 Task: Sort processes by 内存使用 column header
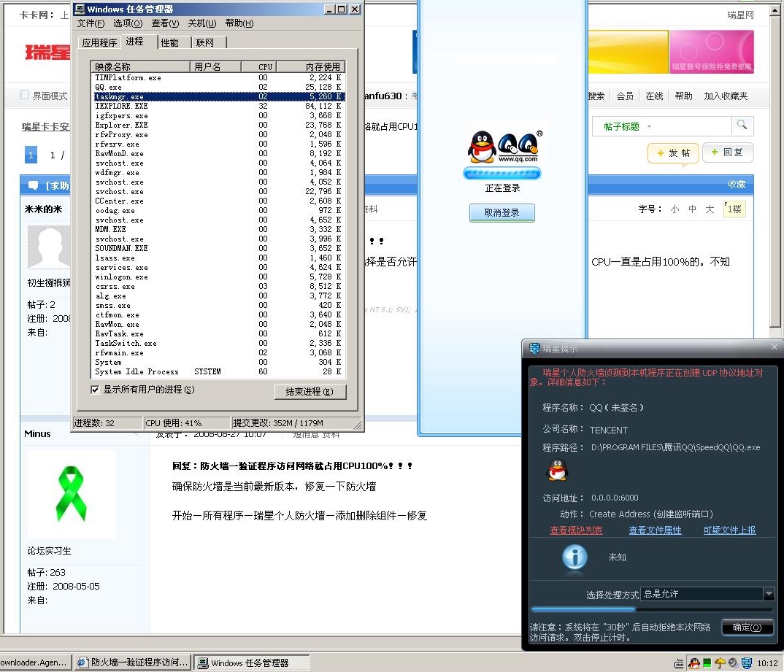[310, 66]
